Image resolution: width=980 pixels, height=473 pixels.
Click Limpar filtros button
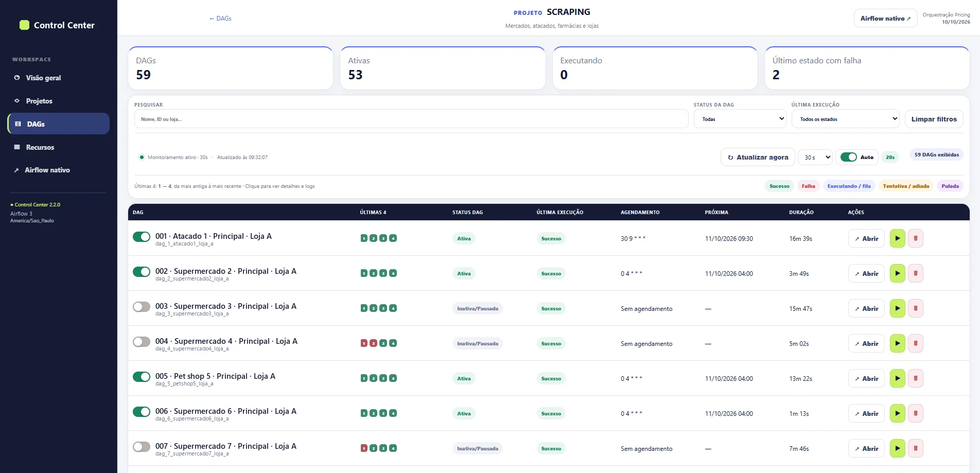pos(934,119)
